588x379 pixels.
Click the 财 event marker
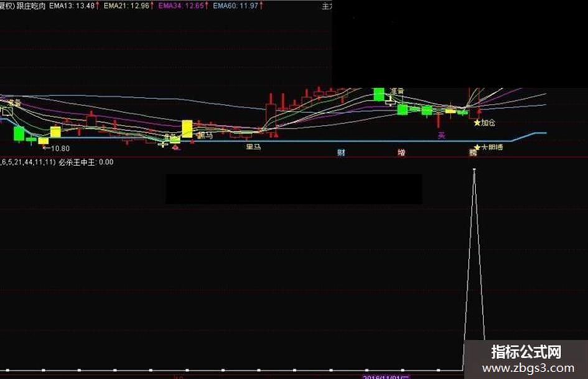click(341, 152)
